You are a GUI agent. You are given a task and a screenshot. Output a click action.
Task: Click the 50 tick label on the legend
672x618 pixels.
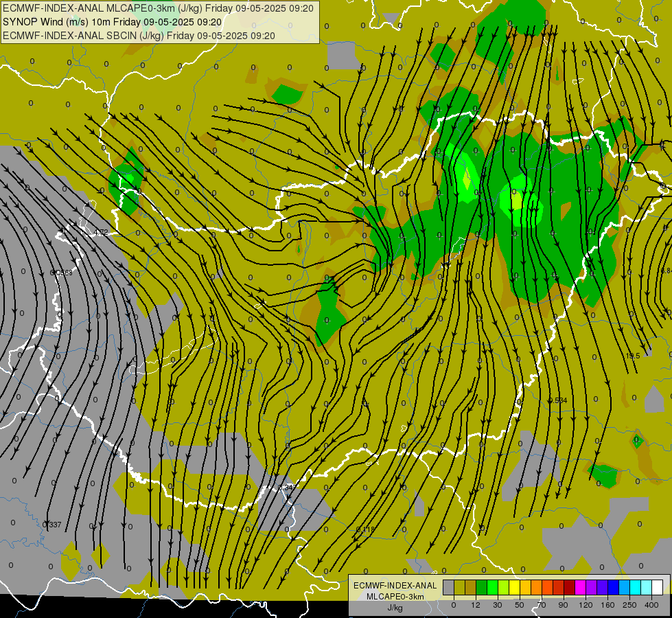coord(520,605)
